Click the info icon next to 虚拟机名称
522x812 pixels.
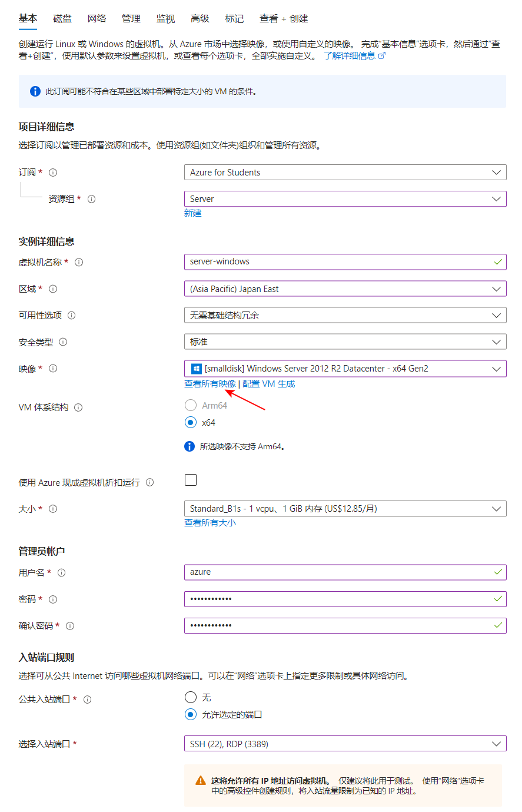pyautogui.click(x=79, y=262)
